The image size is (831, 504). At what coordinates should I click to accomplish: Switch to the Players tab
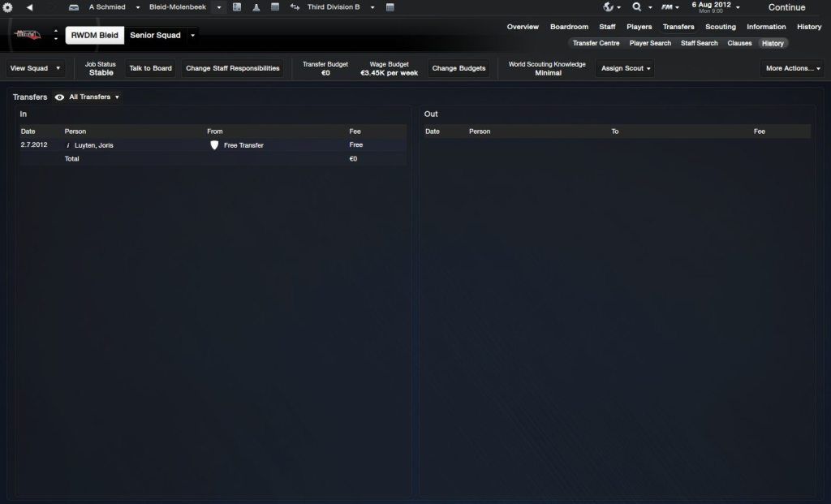click(639, 27)
